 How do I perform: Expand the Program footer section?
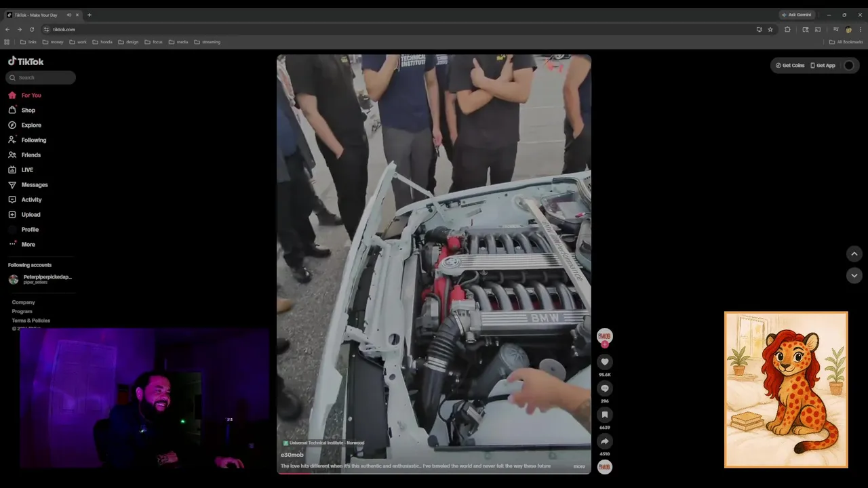pos(22,311)
